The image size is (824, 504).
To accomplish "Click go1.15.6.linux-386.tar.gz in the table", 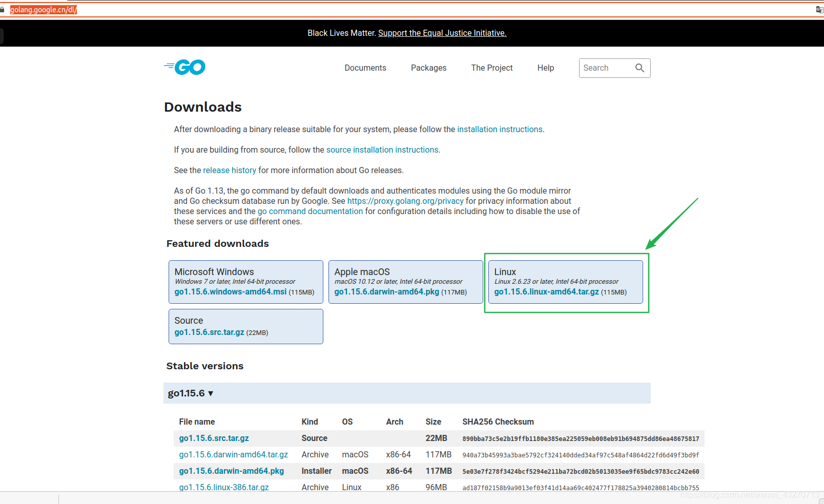I will [x=223, y=487].
